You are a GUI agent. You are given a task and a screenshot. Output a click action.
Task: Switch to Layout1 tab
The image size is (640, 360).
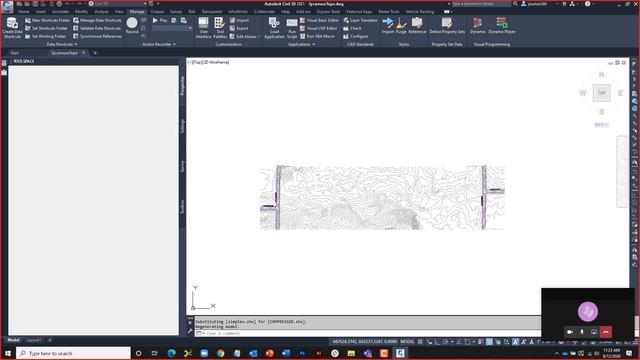(x=33, y=340)
